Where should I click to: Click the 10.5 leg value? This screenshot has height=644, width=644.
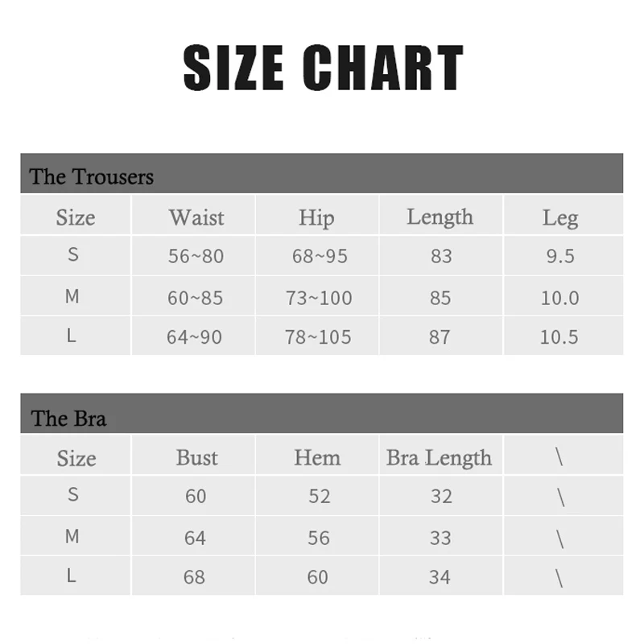(559, 337)
